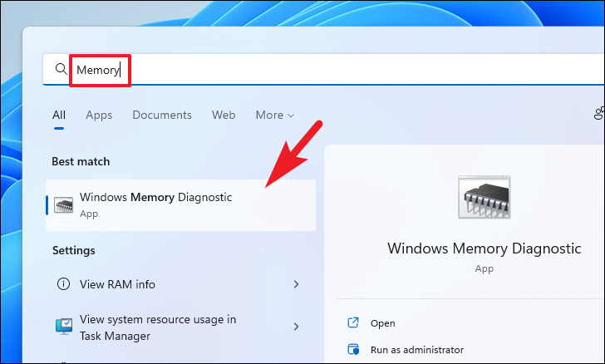Switch to the Documents tab
Viewport: 605px width, 364px height.
[x=162, y=115]
